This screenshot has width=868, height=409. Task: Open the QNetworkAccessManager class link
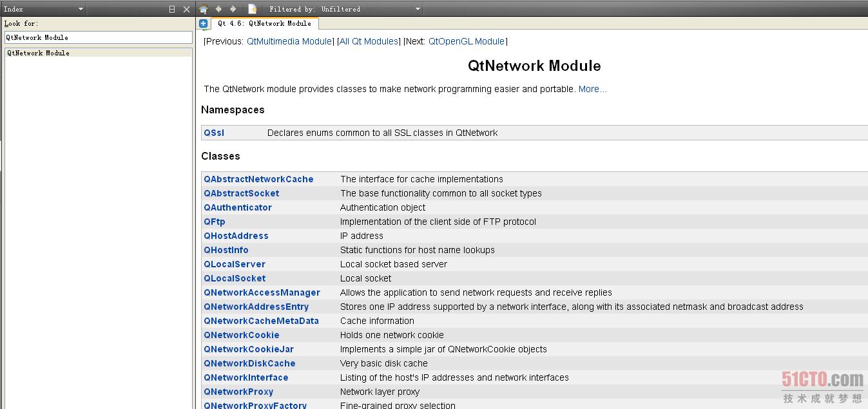262,292
